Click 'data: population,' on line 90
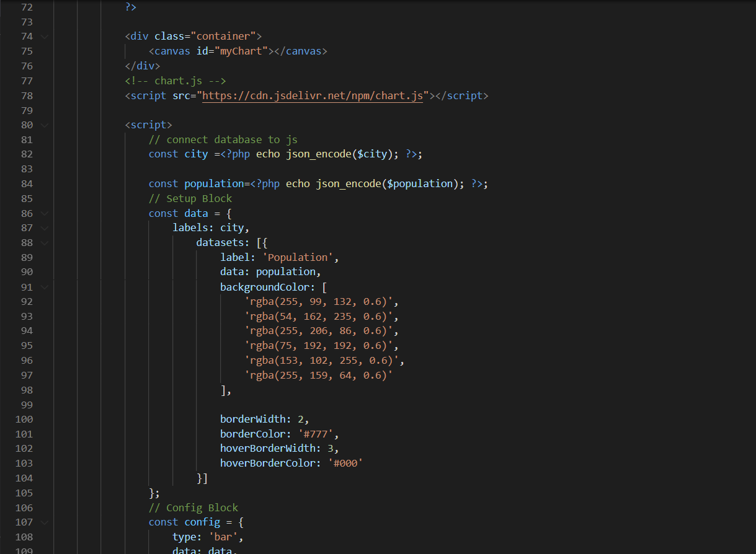756x554 pixels. [x=270, y=272]
